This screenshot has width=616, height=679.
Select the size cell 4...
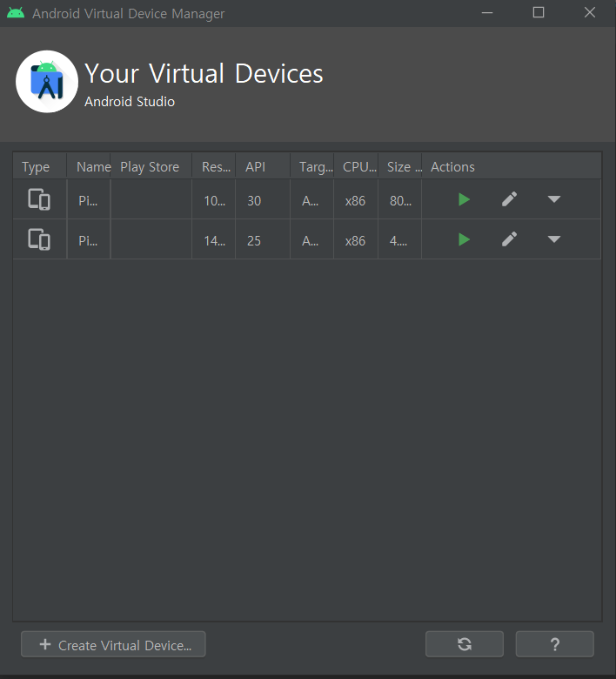[x=400, y=240]
